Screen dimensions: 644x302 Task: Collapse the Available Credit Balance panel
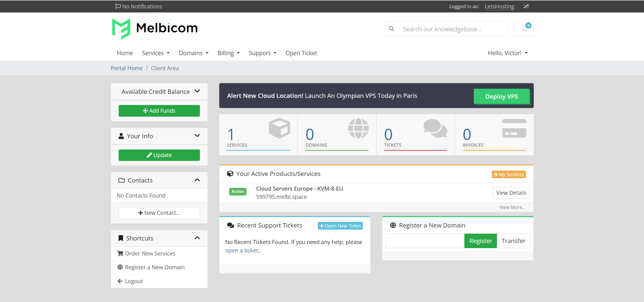click(197, 91)
